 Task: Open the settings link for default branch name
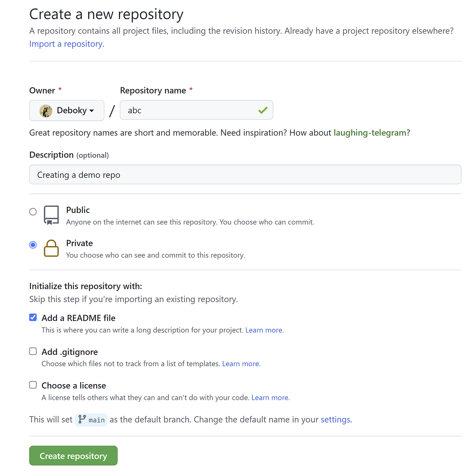tap(335, 419)
